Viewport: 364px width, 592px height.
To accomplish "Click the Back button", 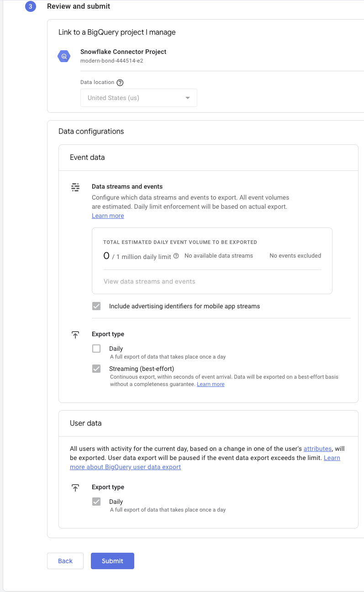I will 65,561.
